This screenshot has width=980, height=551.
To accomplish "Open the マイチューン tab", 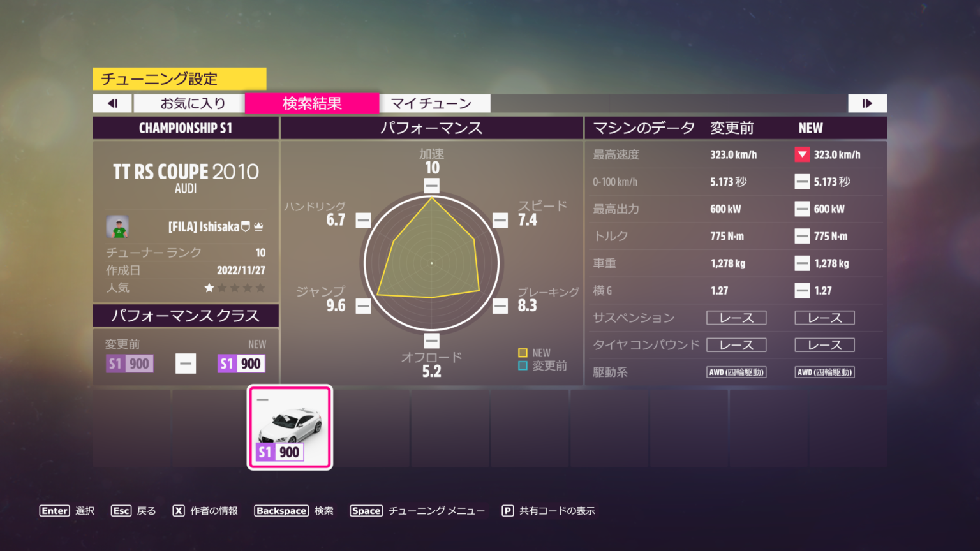I will coord(431,103).
